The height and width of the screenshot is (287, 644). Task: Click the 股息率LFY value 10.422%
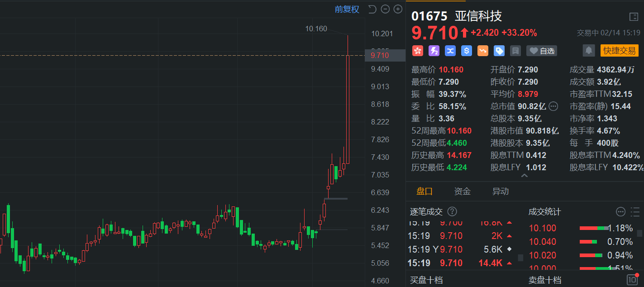628,167
